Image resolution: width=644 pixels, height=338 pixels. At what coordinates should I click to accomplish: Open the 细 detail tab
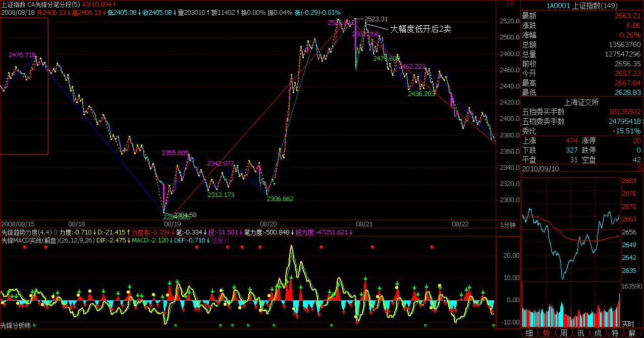coord(529,333)
